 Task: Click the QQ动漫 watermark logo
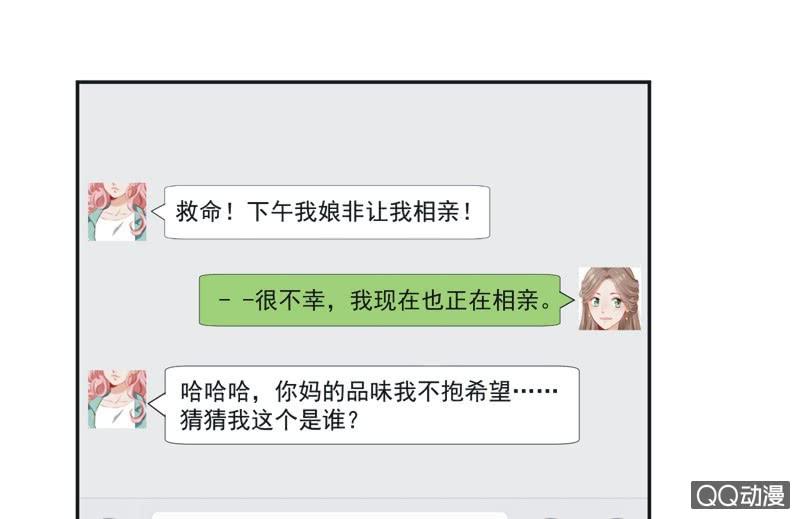[x=740, y=495]
